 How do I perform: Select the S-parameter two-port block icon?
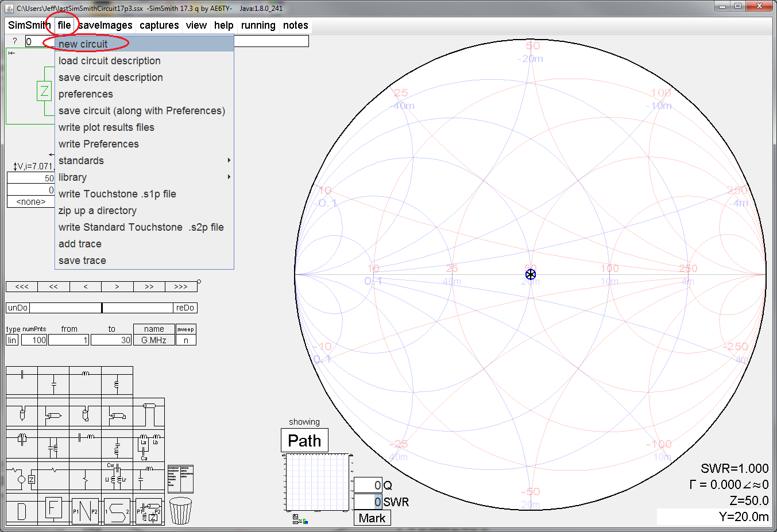[116, 510]
